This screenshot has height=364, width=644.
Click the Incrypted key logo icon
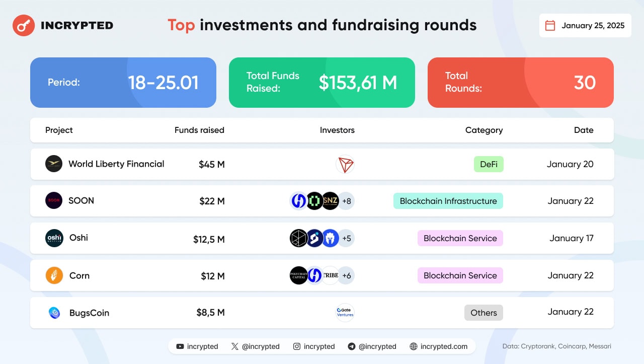point(23,25)
